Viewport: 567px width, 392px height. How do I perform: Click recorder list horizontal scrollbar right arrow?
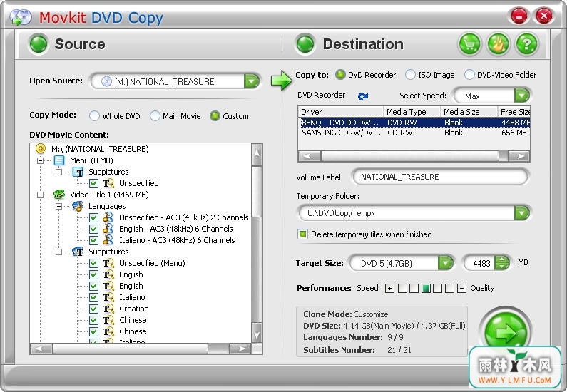[x=519, y=156]
